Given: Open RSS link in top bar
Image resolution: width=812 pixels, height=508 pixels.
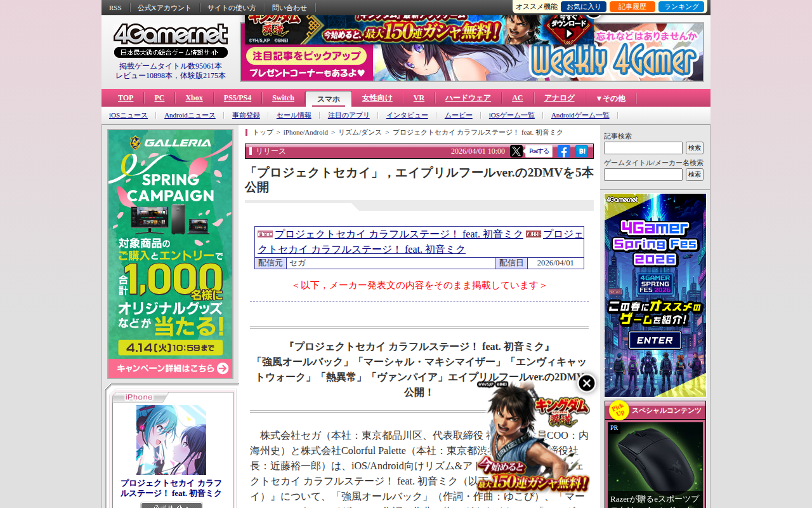Looking at the screenshot, I should pos(115,8).
